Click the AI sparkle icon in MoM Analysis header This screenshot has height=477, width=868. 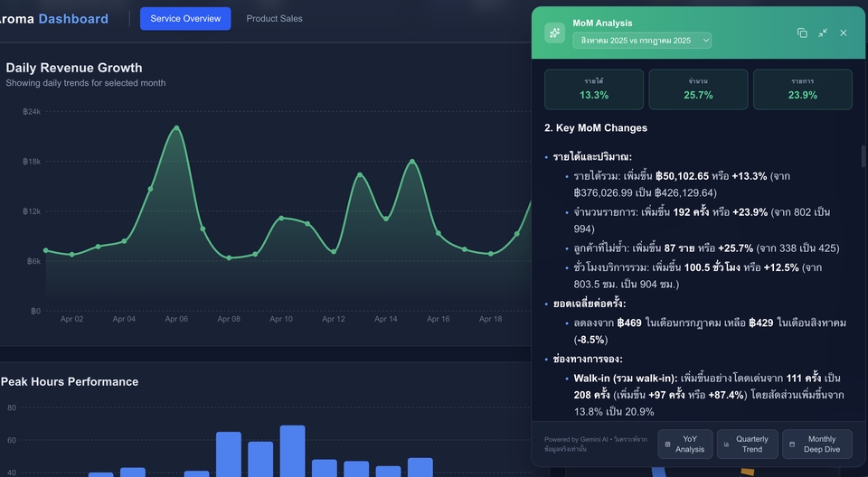(554, 33)
